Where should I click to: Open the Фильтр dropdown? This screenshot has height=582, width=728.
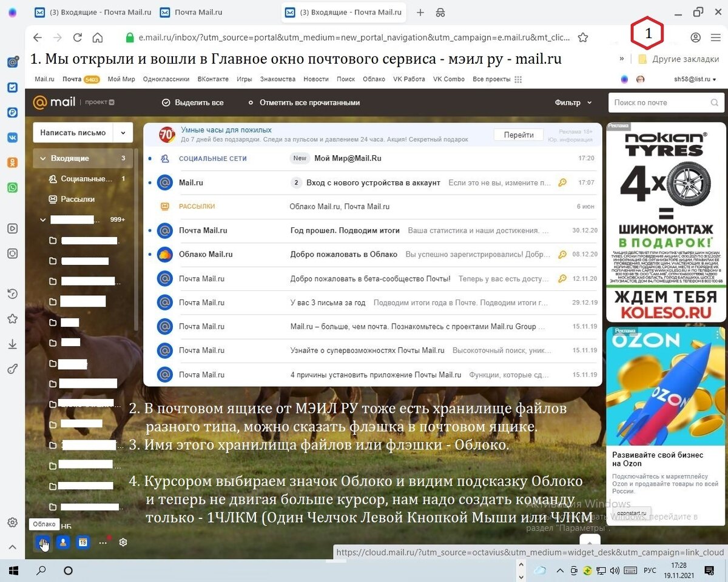[569, 102]
